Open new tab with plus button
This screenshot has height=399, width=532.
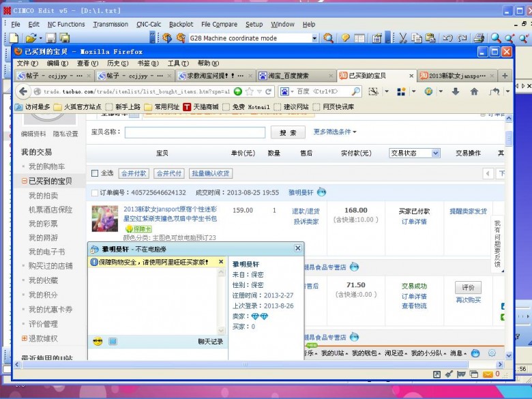pos(505,75)
